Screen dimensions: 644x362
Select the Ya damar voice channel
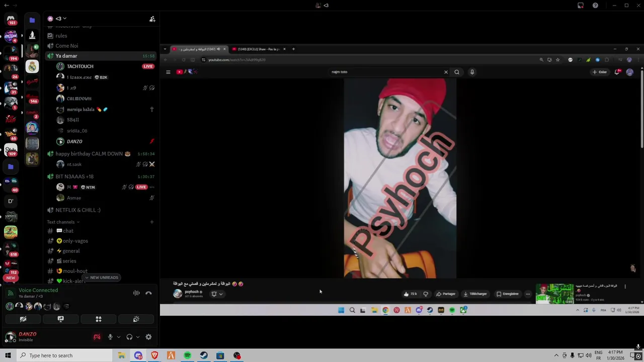tap(100, 56)
